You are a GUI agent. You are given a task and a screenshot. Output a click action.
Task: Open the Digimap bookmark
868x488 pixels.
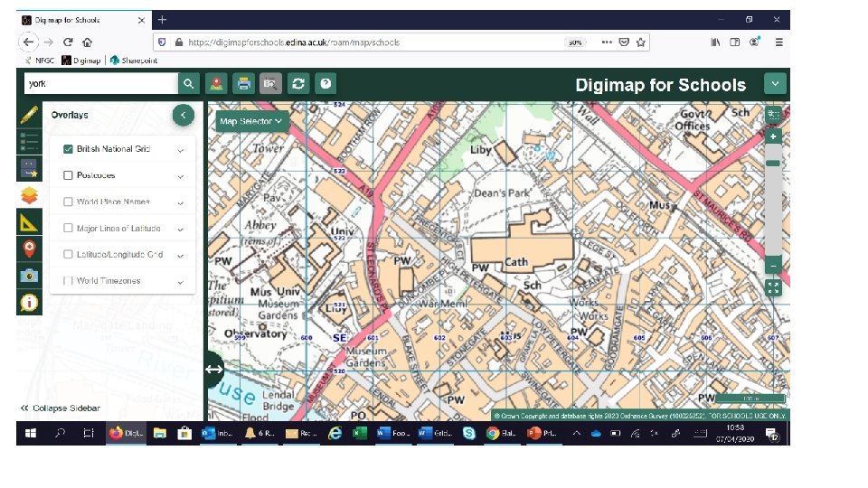[x=81, y=61]
